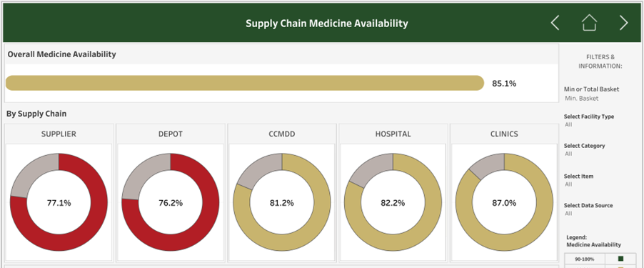The height and width of the screenshot is (268, 644).
Task: Click the dark green 90-100% legend swatch
Action: click(620, 259)
